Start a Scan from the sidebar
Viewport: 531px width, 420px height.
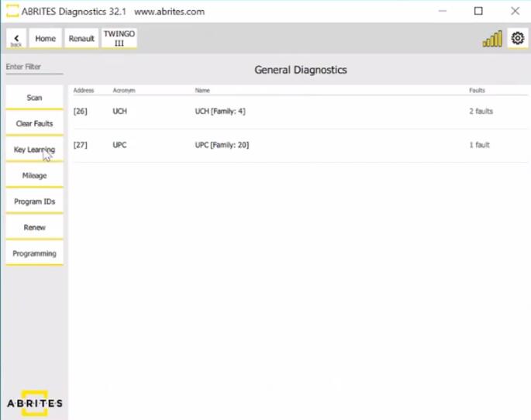coord(35,98)
